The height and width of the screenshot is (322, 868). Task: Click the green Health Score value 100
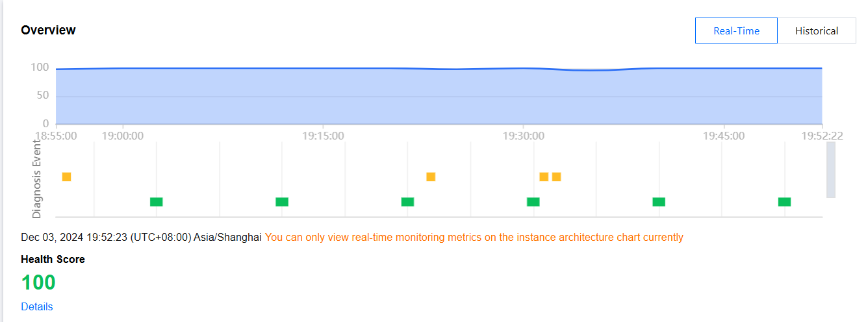click(38, 282)
